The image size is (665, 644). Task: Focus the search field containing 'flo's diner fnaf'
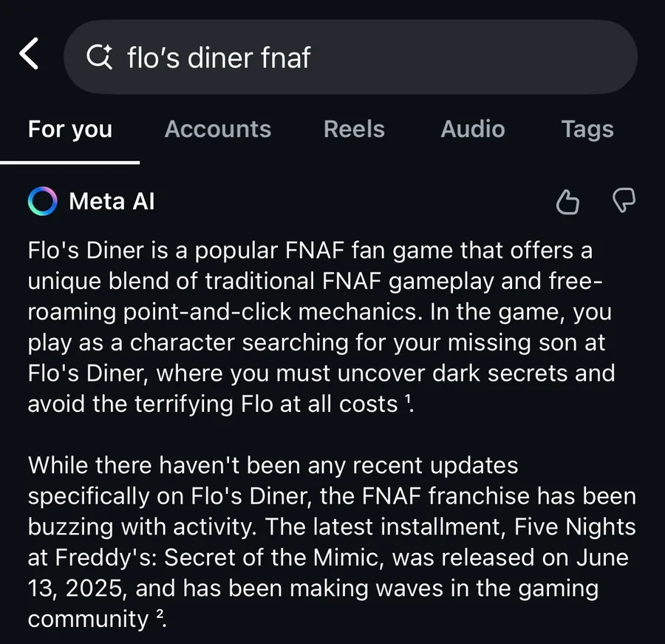(350, 57)
